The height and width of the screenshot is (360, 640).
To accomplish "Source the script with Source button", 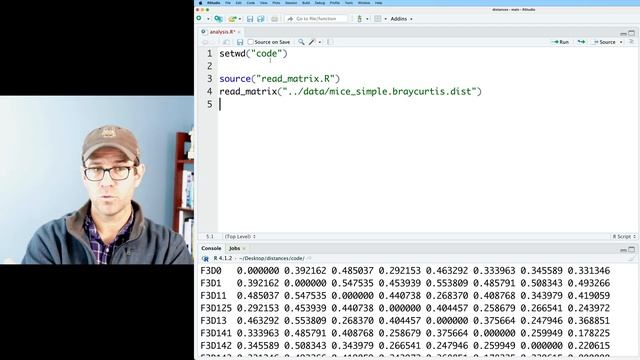I will click(x=604, y=42).
